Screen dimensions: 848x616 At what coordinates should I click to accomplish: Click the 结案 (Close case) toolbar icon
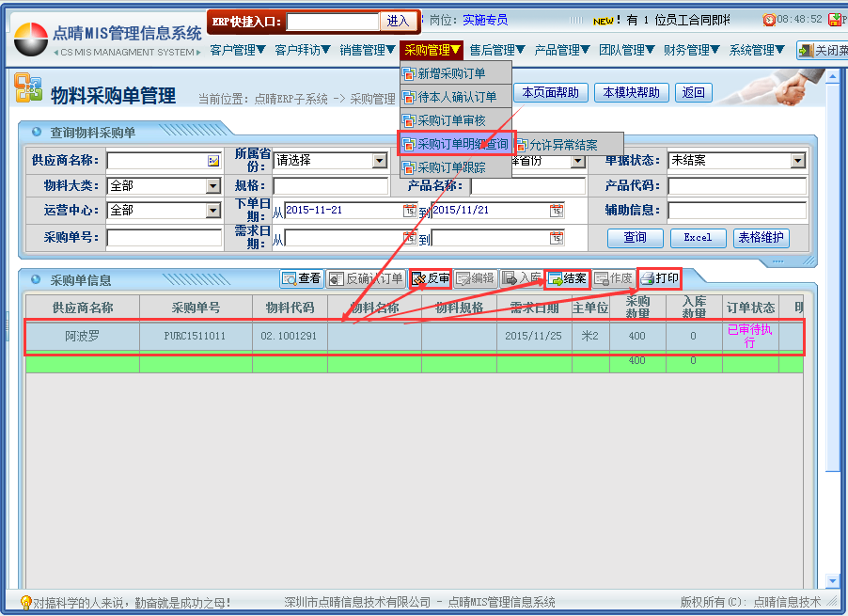tap(567, 278)
